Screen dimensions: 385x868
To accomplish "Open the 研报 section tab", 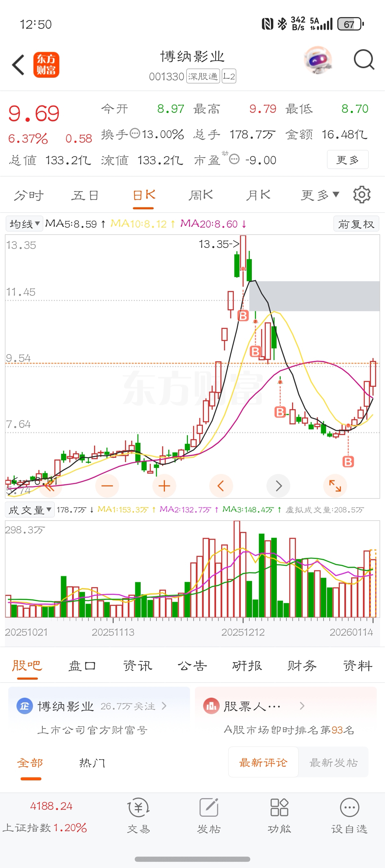I will click(247, 665).
